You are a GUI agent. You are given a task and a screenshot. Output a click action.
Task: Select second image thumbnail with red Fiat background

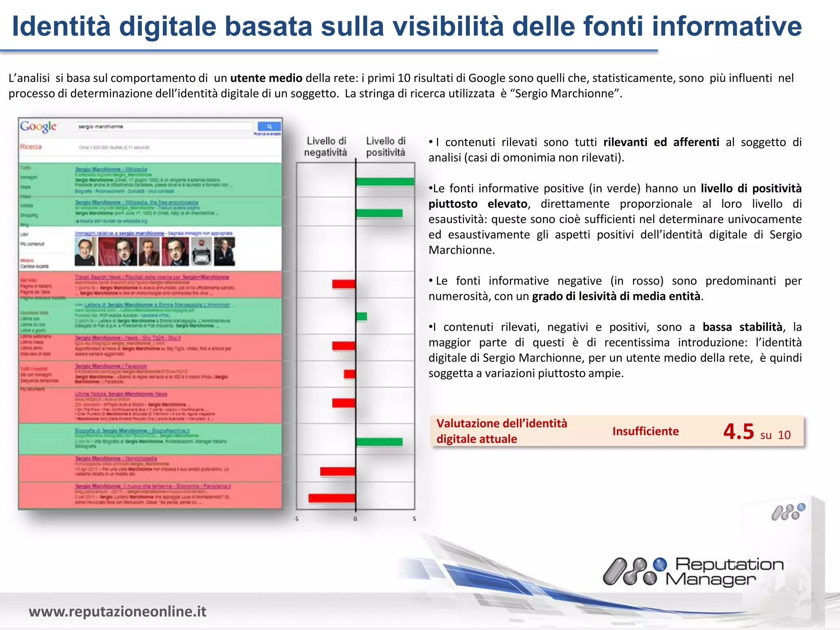117,251
